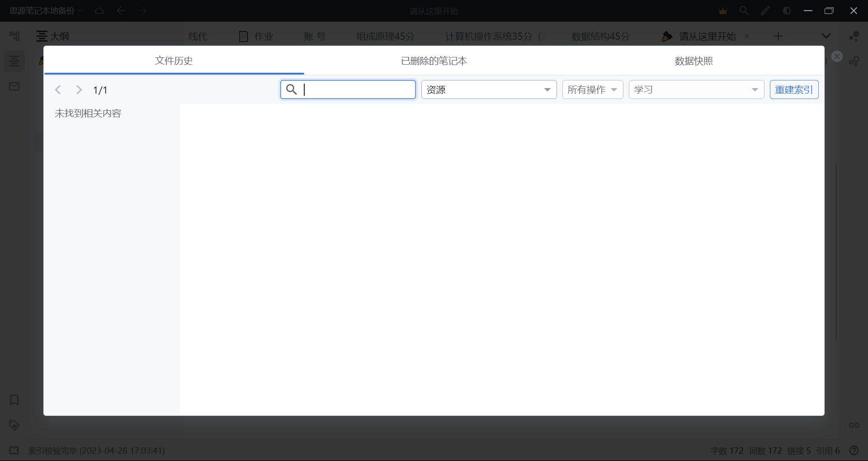Open the inbox icon in the left sidebar
868x461 pixels.
pyautogui.click(x=14, y=86)
